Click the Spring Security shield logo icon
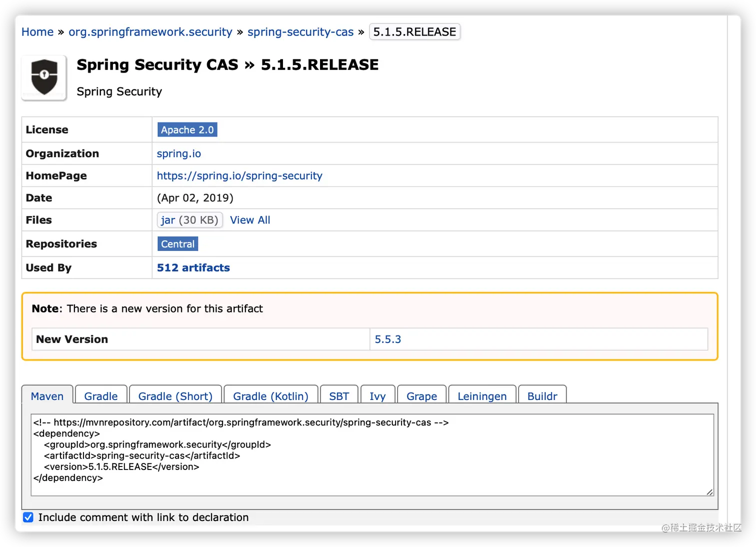 [x=44, y=77]
